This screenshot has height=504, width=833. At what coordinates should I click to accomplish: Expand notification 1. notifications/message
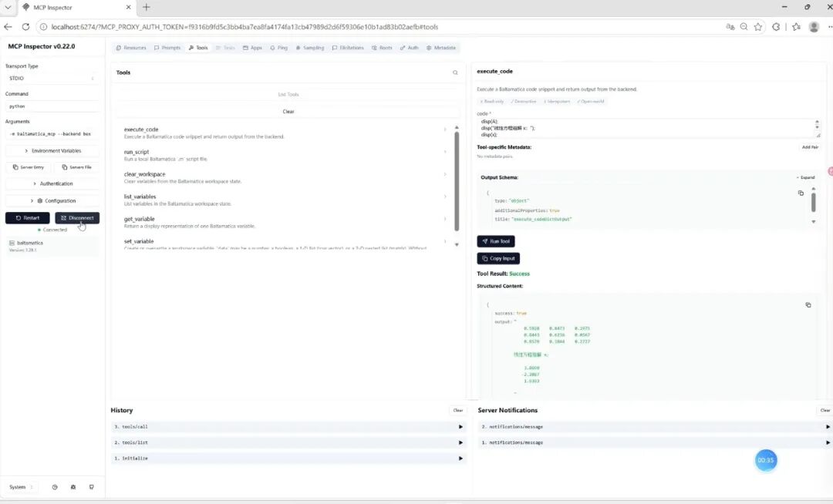(655, 442)
